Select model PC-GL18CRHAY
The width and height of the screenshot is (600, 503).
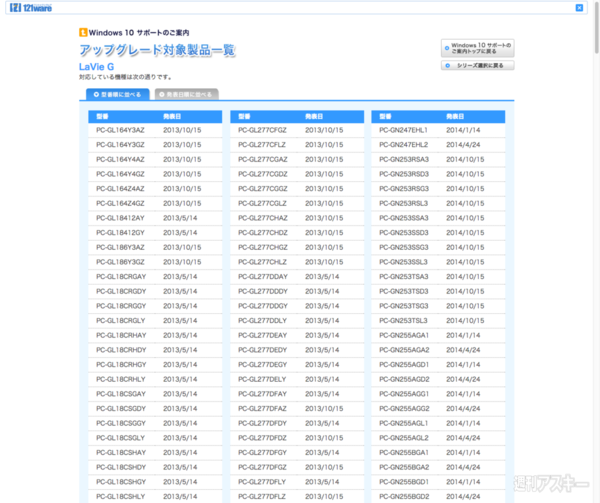pos(121,335)
